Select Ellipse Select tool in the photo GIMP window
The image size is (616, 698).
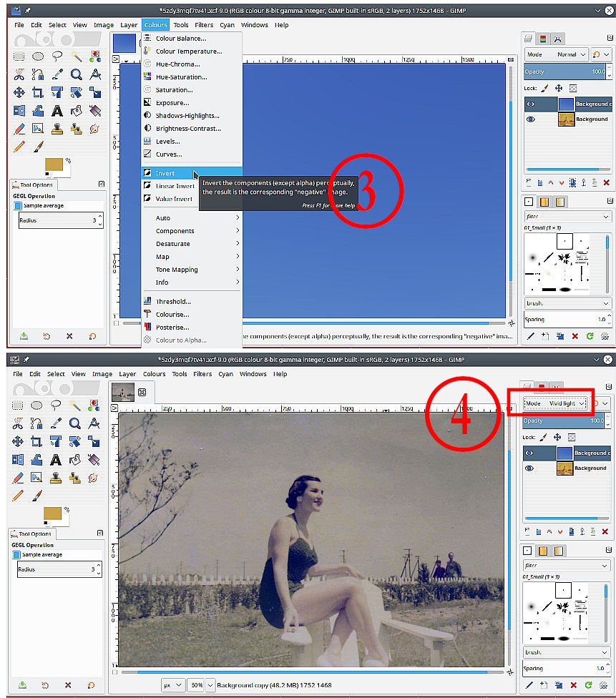tap(36, 405)
